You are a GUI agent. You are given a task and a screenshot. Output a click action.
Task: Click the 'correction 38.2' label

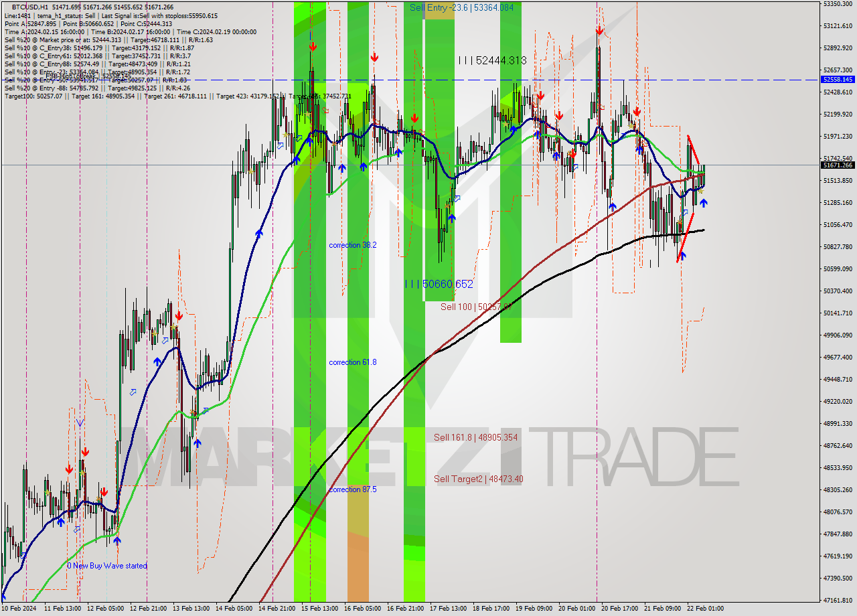[x=352, y=245]
